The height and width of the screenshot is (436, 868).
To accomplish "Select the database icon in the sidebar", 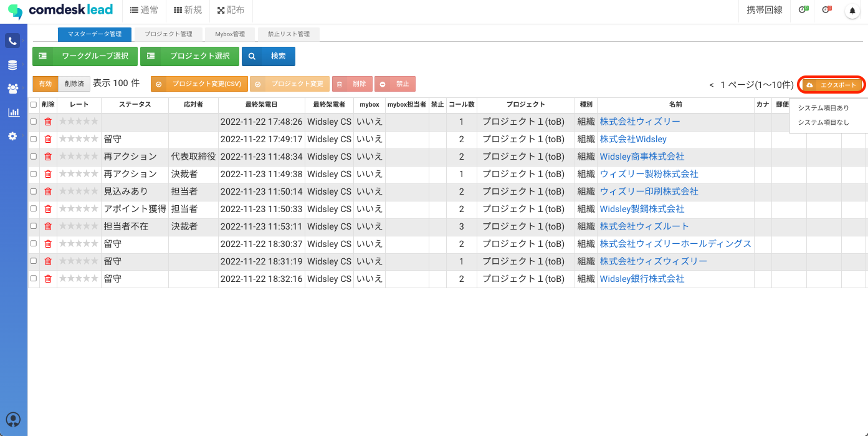I will coord(12,64).
